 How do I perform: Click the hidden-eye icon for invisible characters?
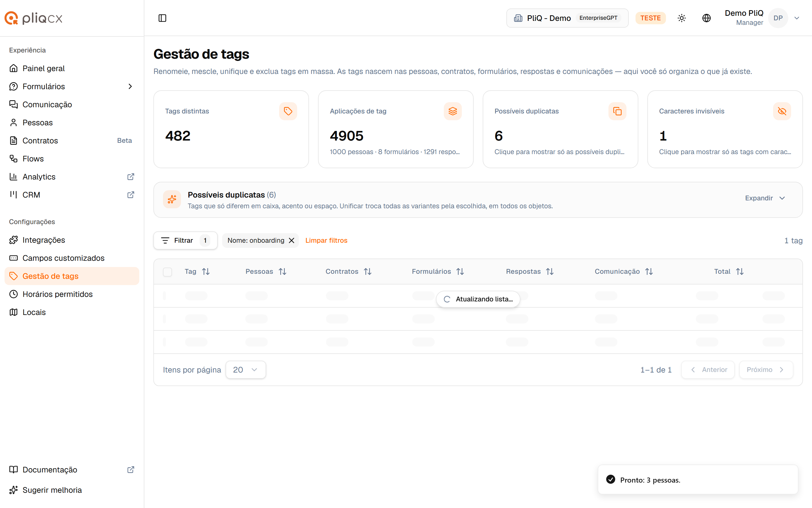pos(782,111)
